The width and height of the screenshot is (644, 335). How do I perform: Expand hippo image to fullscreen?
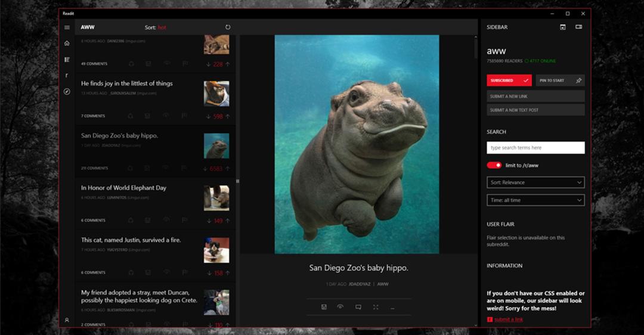click(376, 307)
